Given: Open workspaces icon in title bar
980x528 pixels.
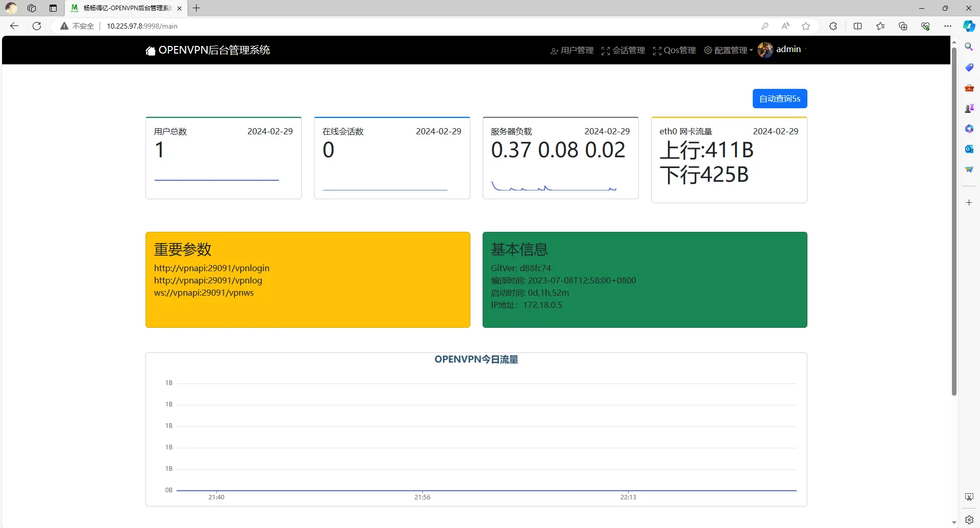Looking at the screenshot, I should (x=32, y=8).
